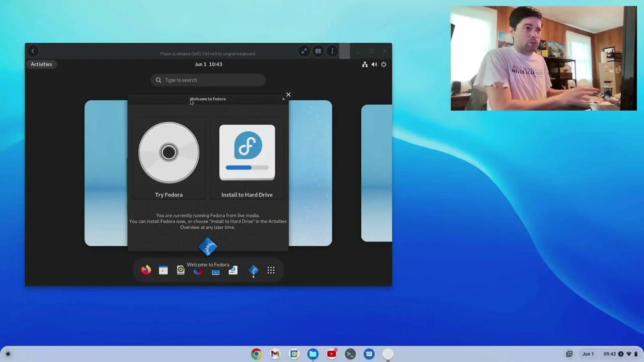Toggle the keyboard capture icon on the VM toolbar
This screenshot has width=644, height=362.
(x=318, y=51)
